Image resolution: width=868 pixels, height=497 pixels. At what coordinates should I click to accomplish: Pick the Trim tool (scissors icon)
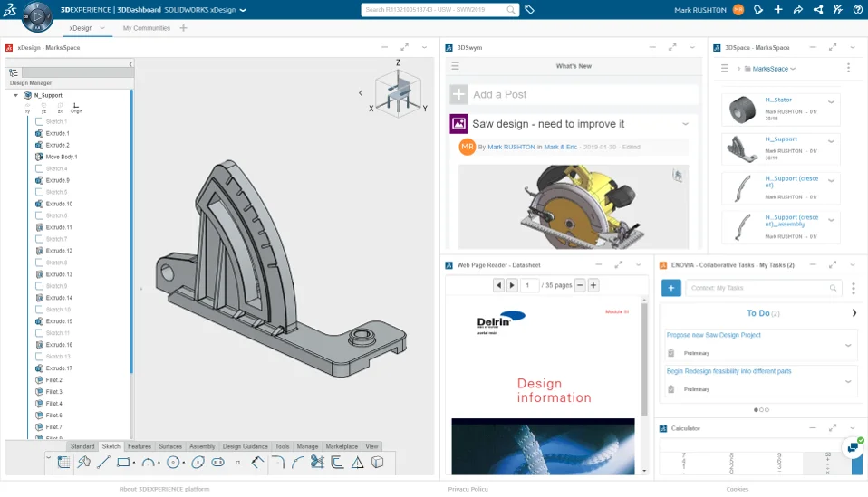pos(316,463)
